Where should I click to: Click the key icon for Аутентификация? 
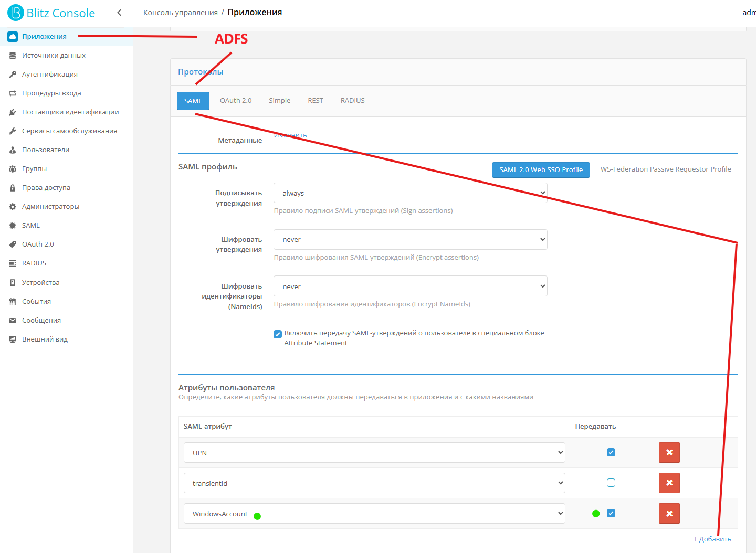click(x=13, y=75)
